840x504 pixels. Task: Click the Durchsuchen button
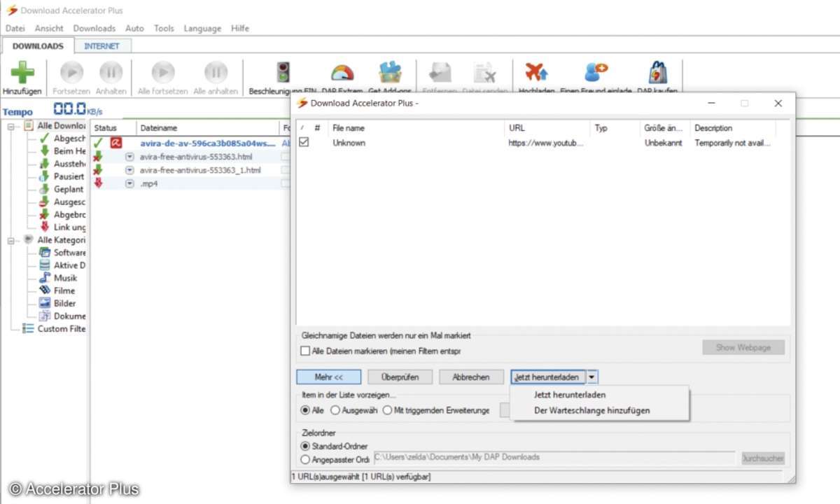763,458
